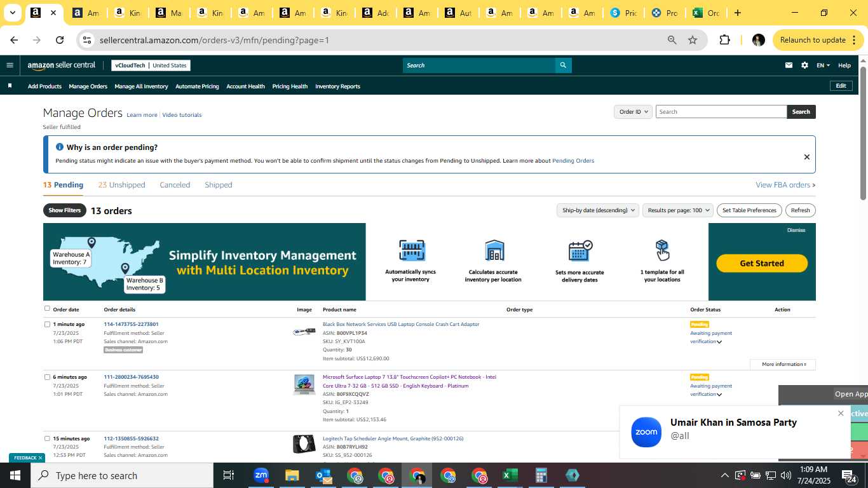
Task: Open File Explorer from the taskbar
Action: pos(292,475)
